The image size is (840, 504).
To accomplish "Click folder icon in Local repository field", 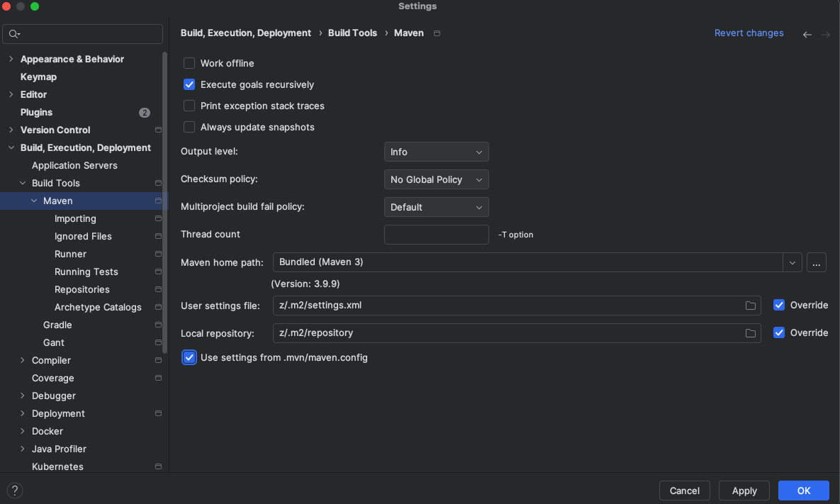I will pyautogui.click(x=750, y=333).
